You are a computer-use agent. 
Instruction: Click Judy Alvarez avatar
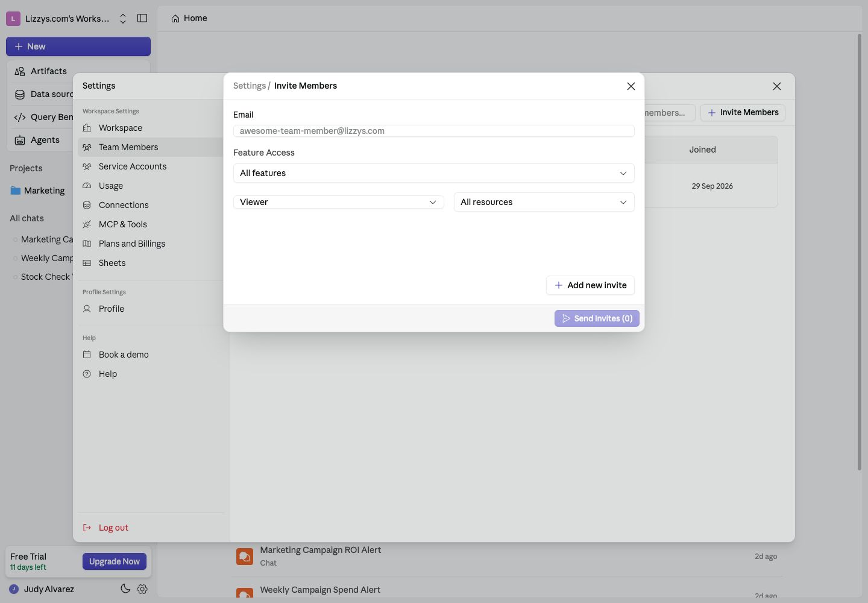(14, 589)
